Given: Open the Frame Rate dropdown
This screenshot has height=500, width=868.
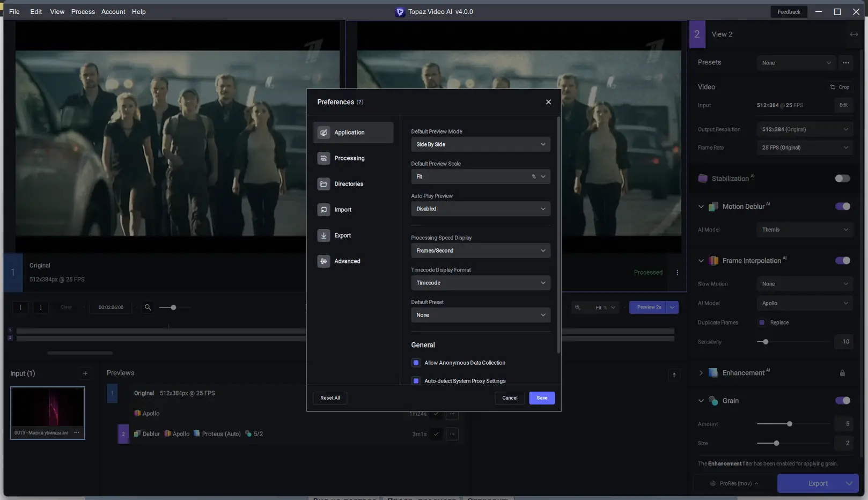Looking at the screenshot, I should (x=805, y=148).
